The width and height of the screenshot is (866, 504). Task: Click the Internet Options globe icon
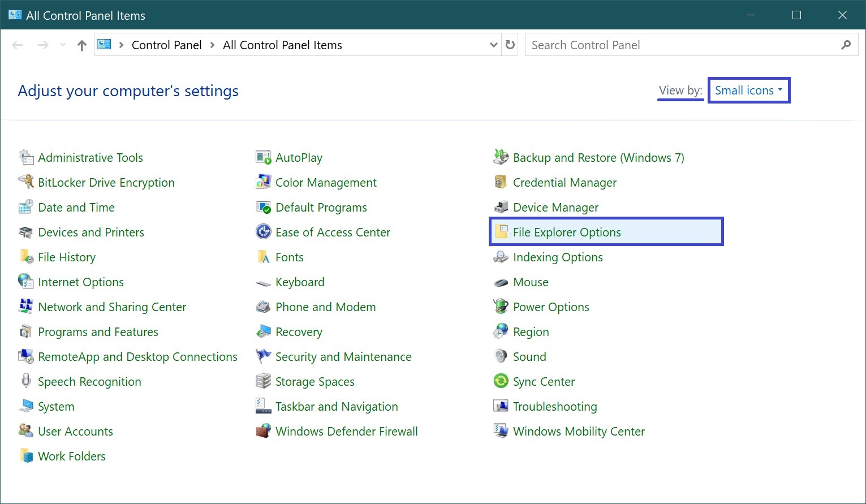coord(26,282)
